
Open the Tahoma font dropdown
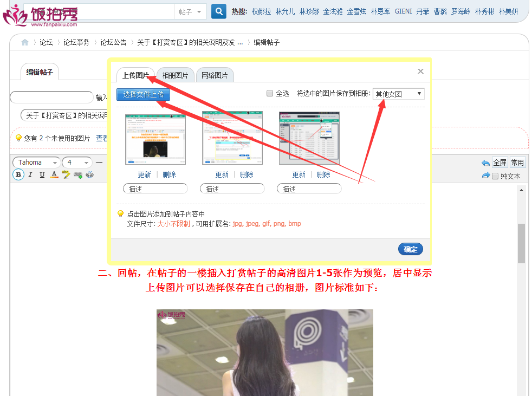[x=37, y=163]
